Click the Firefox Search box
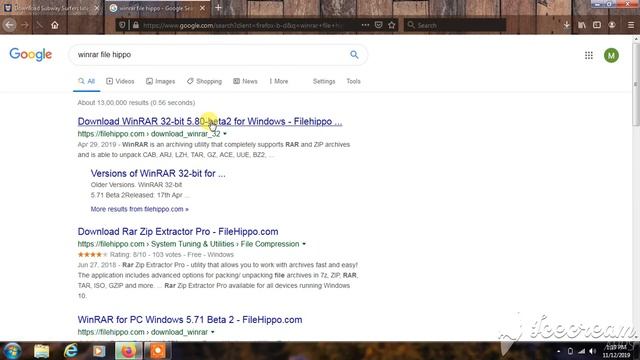Viewport: 640px width, 360px height. [x=455, y=25]
